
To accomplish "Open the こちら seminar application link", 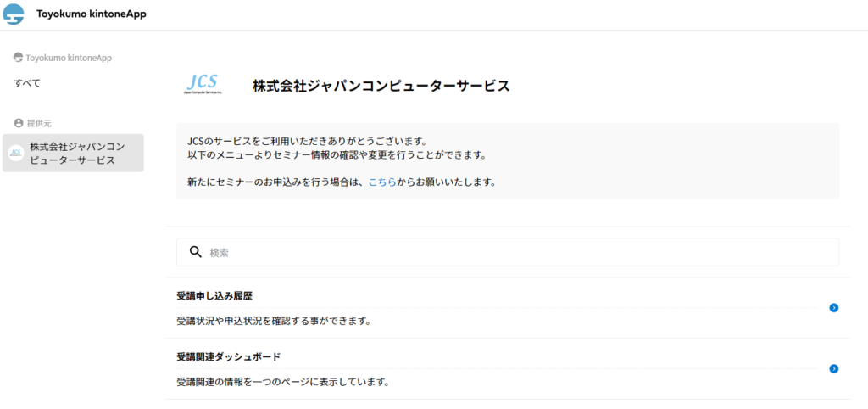I will (x=382, y=182).
